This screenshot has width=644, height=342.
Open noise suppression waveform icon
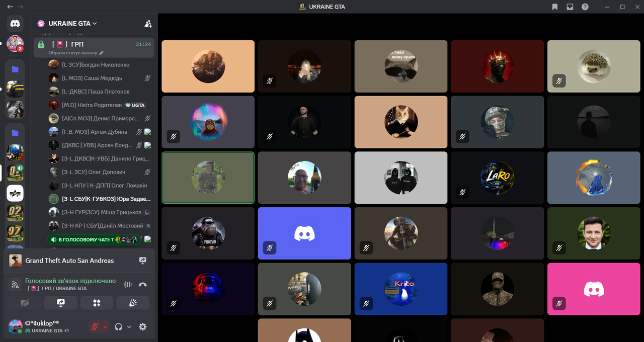[x=128, y=285]
